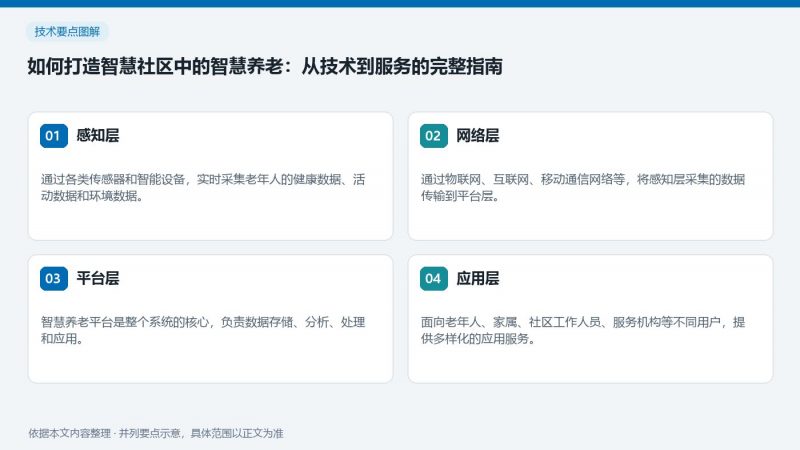
Task: Click the 03 number badge
Action: (x=54, y=279)
